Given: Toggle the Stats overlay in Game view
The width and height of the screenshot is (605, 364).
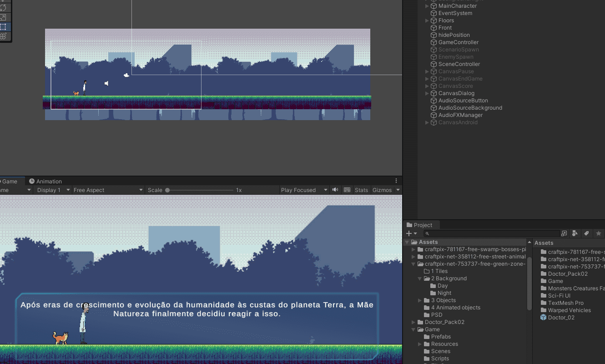Looking at the screenshot, I should (x=361, y=190).
